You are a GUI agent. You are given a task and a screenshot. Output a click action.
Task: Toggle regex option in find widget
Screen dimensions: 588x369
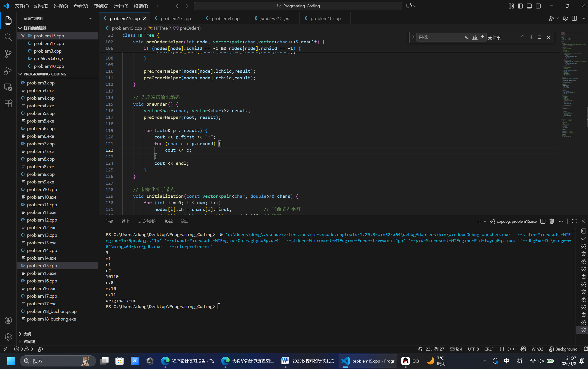(x=482, y=37)
